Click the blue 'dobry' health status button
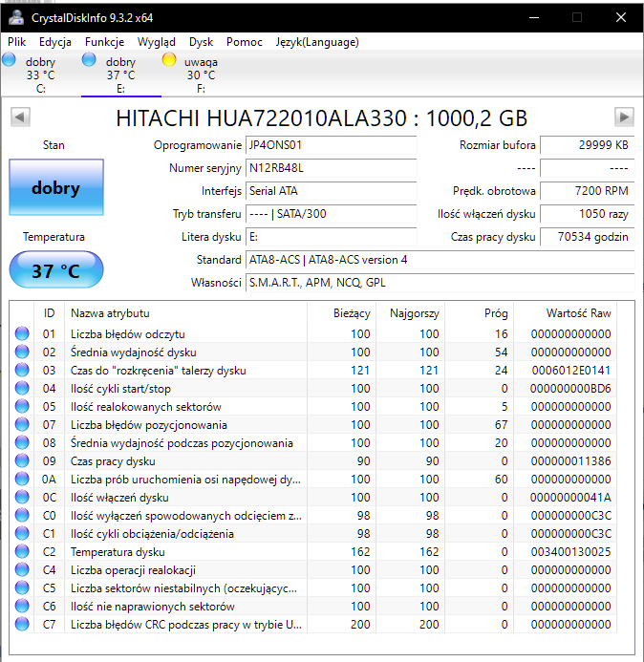644x662 pixels. point(56,187)
